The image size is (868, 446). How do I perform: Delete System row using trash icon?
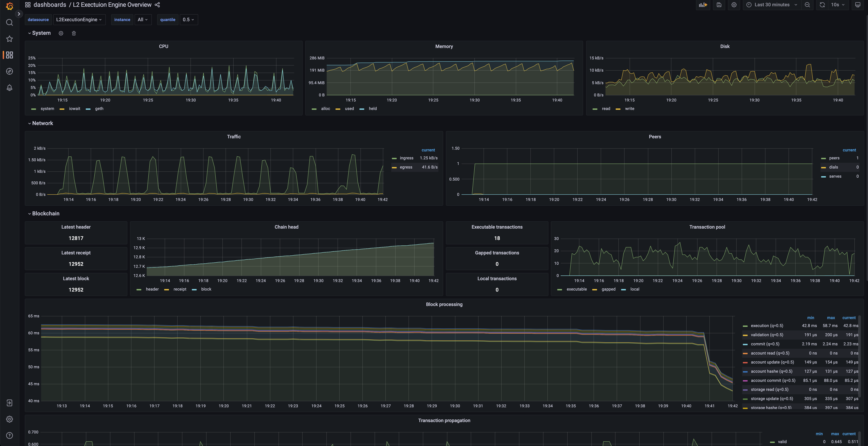coord(74,33)
